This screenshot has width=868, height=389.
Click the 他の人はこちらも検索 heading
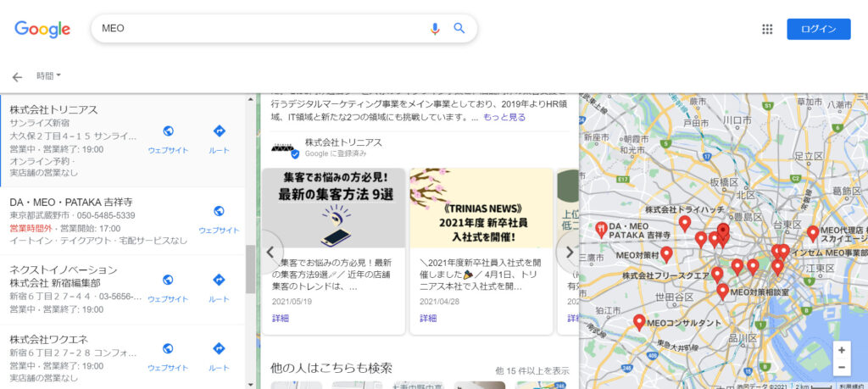(331, 368)
